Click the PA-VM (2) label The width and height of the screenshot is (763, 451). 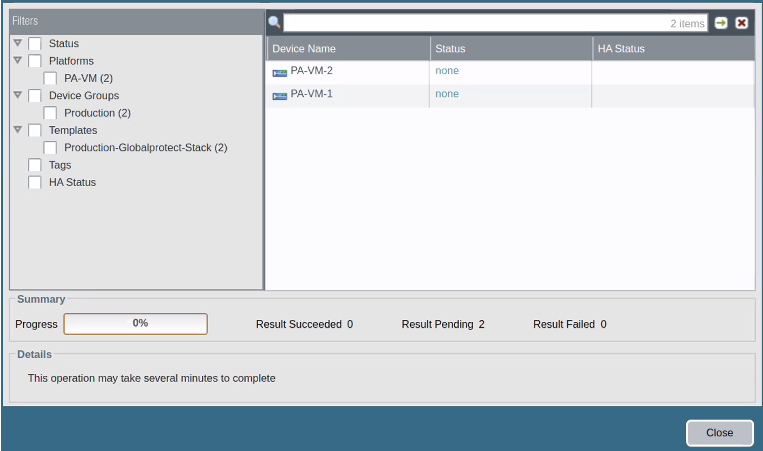tap(89, 78)
